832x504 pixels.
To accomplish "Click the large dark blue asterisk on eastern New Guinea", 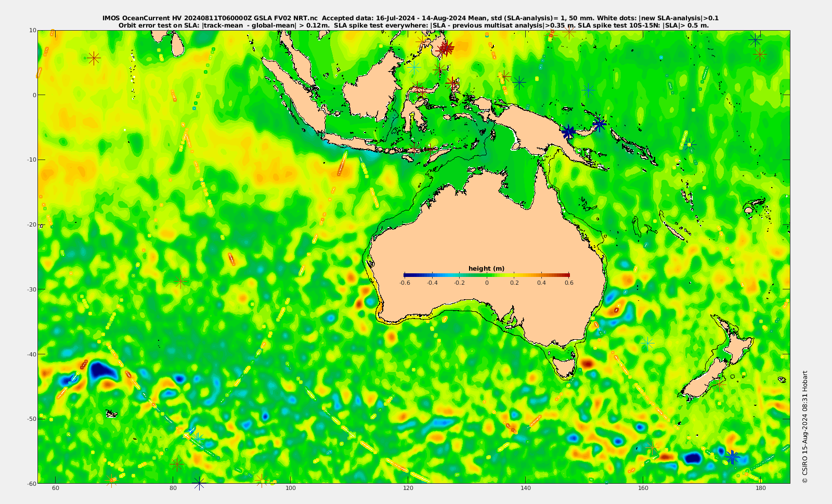I will (x=568, y=132).
